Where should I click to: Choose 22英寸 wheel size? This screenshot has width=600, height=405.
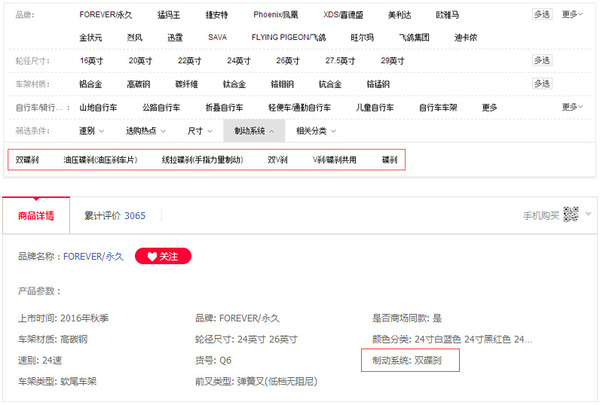189,60
